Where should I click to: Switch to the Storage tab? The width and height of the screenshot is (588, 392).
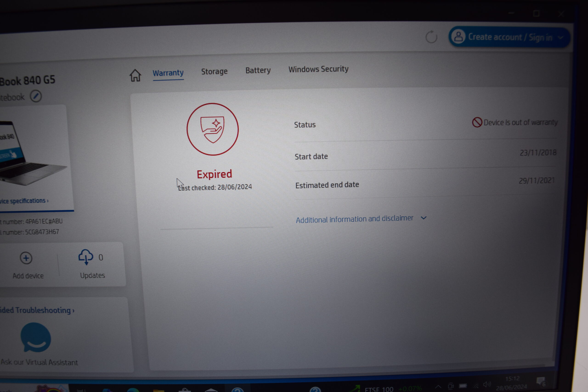coord(214,71)
